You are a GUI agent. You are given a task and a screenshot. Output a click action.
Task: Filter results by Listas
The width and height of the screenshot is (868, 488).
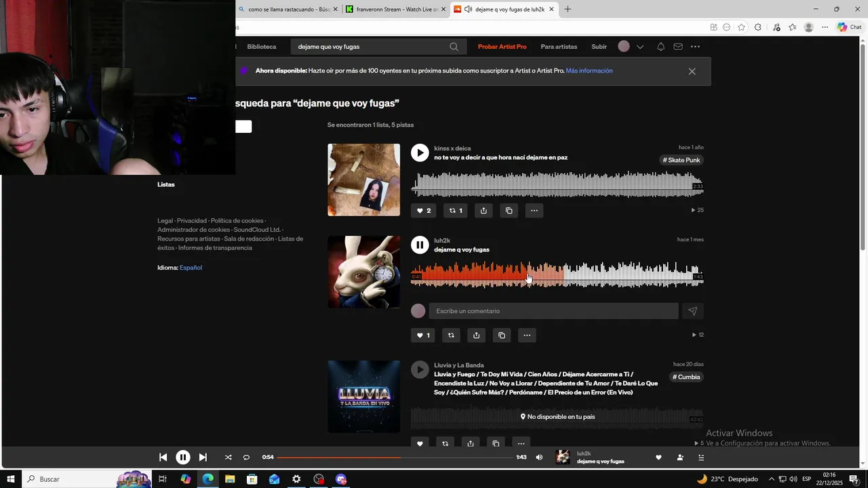[x=166, y=184]
